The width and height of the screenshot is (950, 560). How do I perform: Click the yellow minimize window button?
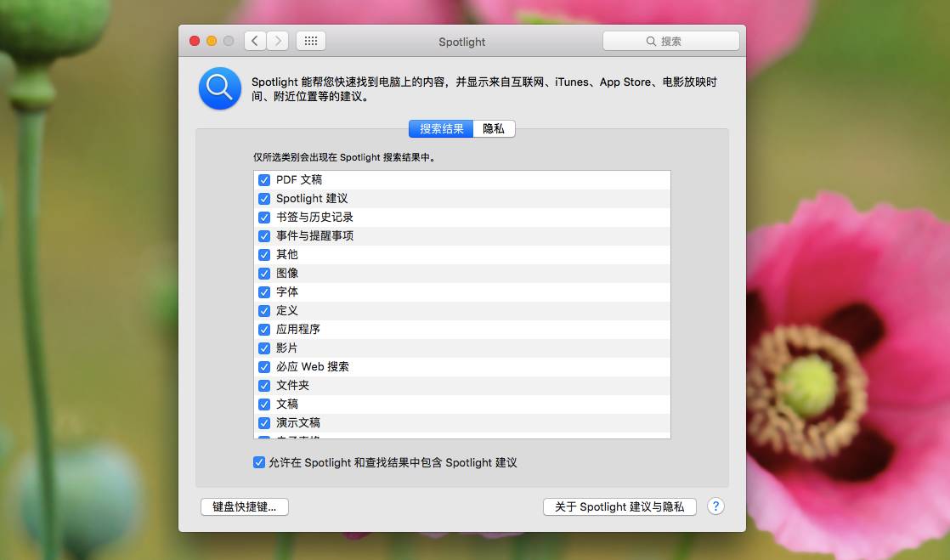pyautogui.click(x=212, y=41)
